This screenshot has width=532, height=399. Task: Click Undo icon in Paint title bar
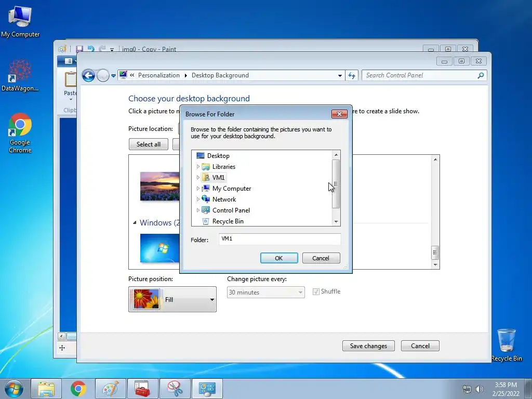click(90, 49)
